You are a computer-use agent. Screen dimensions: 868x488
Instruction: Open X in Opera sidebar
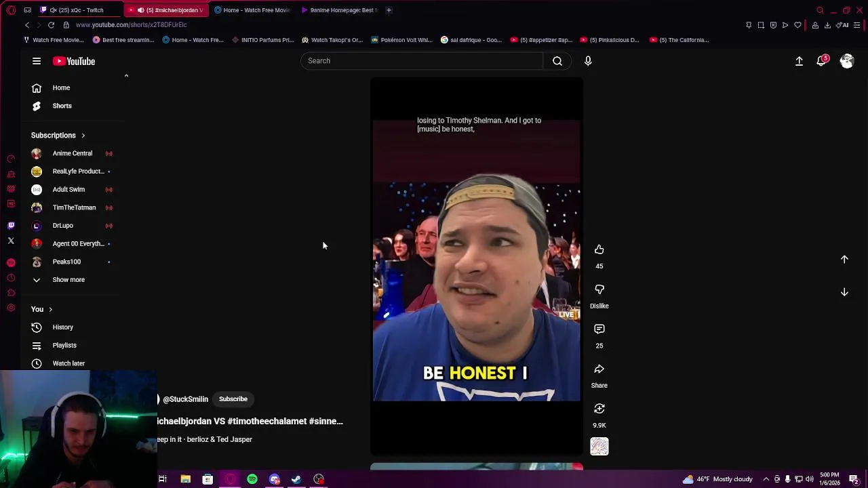click(x=11, y=241)
